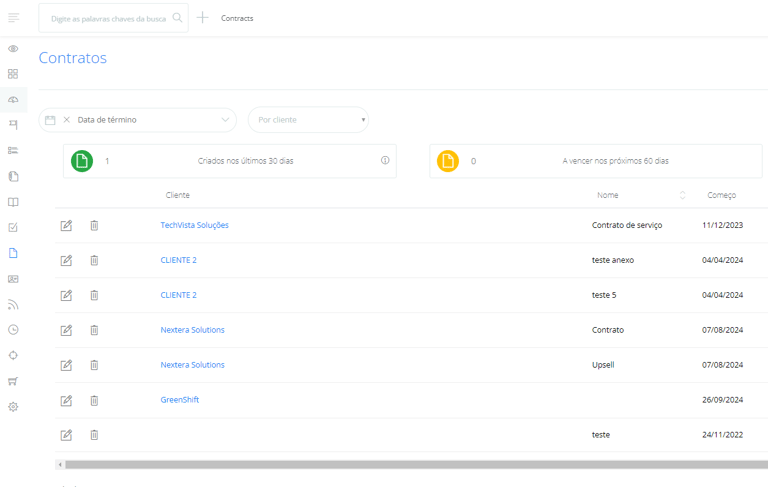
Task: Open the checkbox task sidebar icon
Action: point(13,227)
